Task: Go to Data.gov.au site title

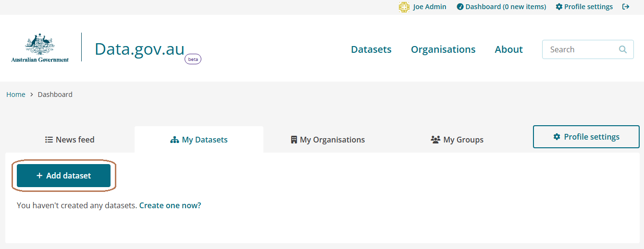Action: tap(139, 49)
